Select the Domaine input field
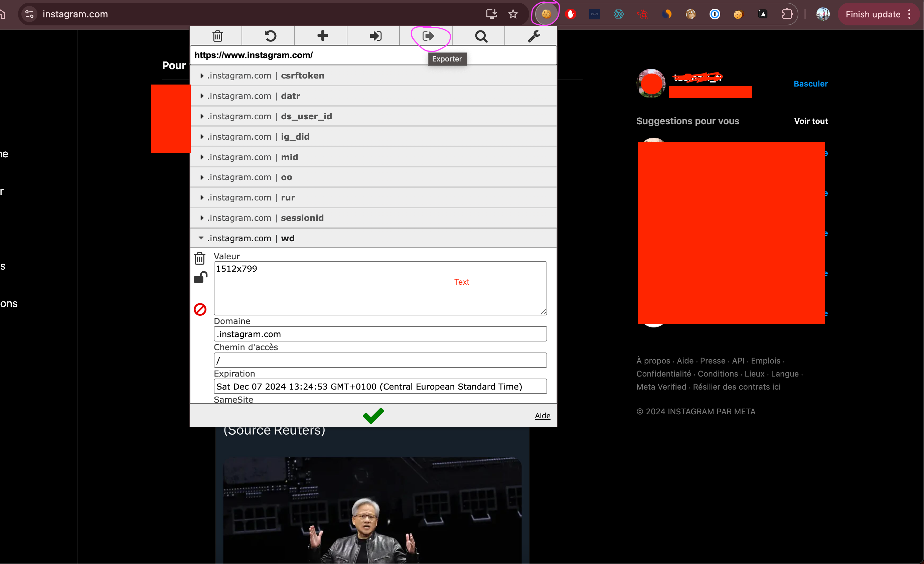Viewport: 924px width, 564px height. pos(381,334)
